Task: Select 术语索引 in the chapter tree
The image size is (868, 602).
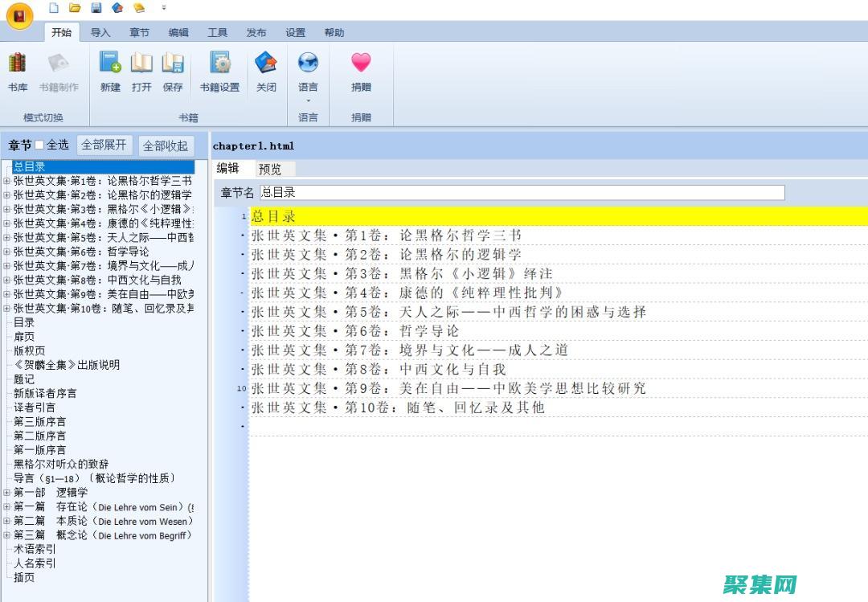Action: 35,549
